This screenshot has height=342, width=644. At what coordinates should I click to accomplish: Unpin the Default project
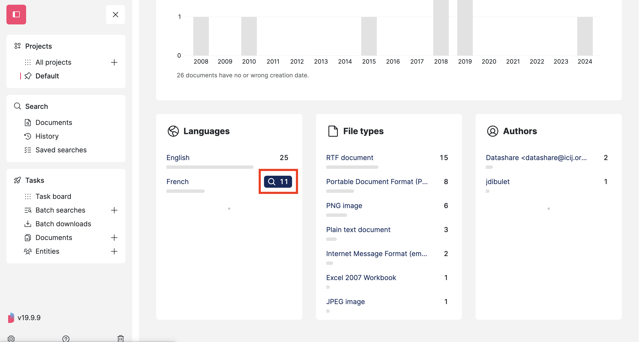[x=28, y=76]
